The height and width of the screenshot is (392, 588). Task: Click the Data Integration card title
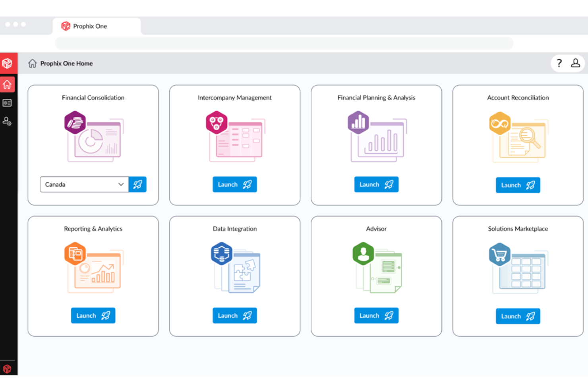(235, 229)
